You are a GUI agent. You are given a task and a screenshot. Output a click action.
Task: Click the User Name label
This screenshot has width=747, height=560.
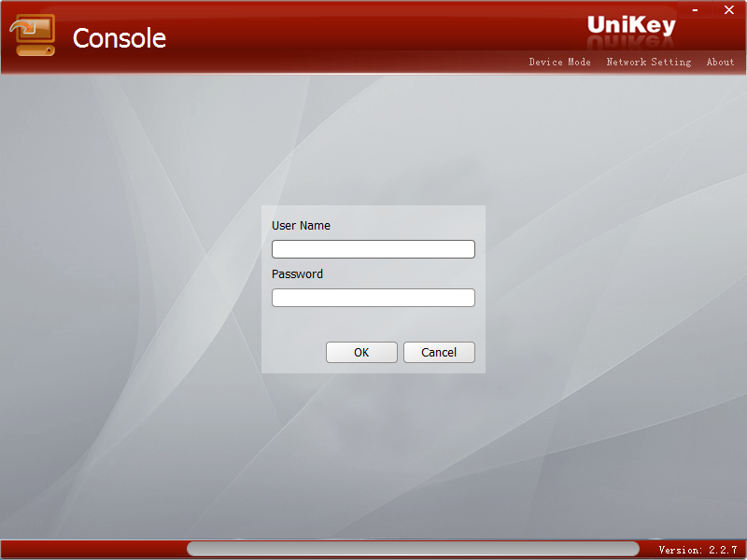coord(301,225)
